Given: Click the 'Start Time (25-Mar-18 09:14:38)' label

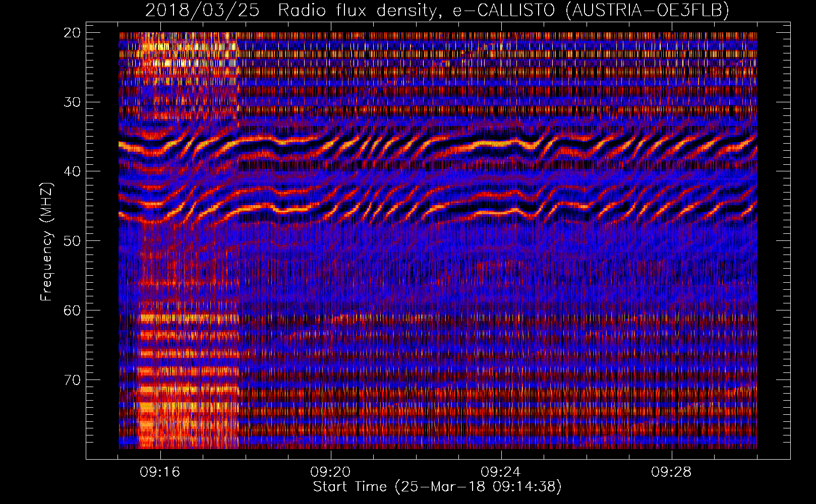Looking at the screenshot, I should tap(437, 487).
